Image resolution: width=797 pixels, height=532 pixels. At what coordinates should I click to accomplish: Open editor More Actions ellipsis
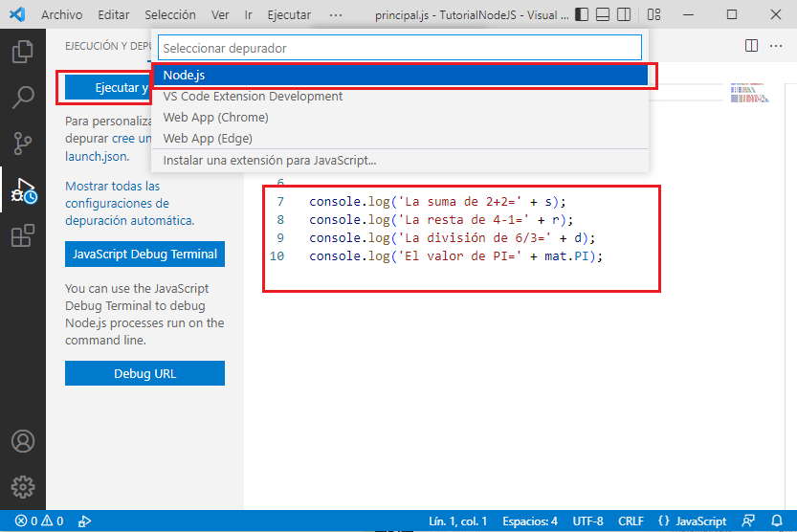pyautogui.click(x=776, y=46)
